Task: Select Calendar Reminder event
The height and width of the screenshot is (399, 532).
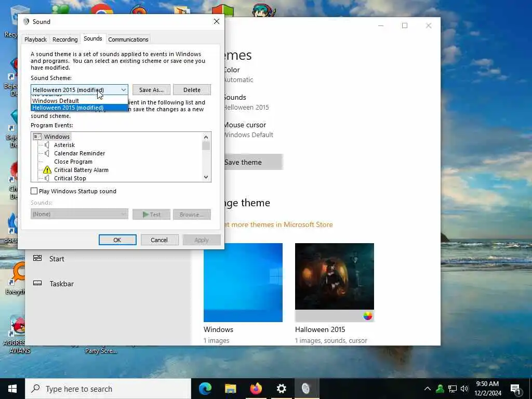Action: [79, 153]
